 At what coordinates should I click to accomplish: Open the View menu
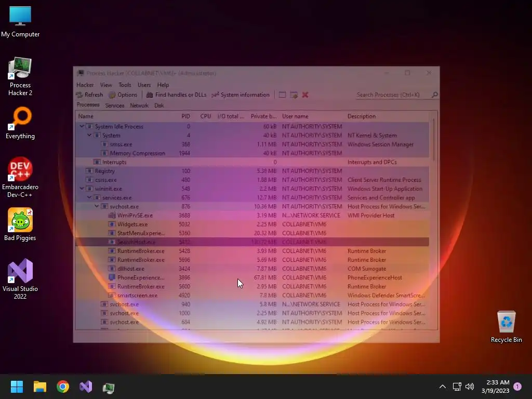106,85
